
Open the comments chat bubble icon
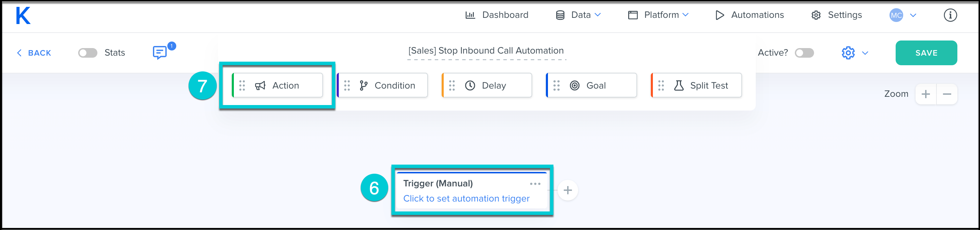click(159, 53)
